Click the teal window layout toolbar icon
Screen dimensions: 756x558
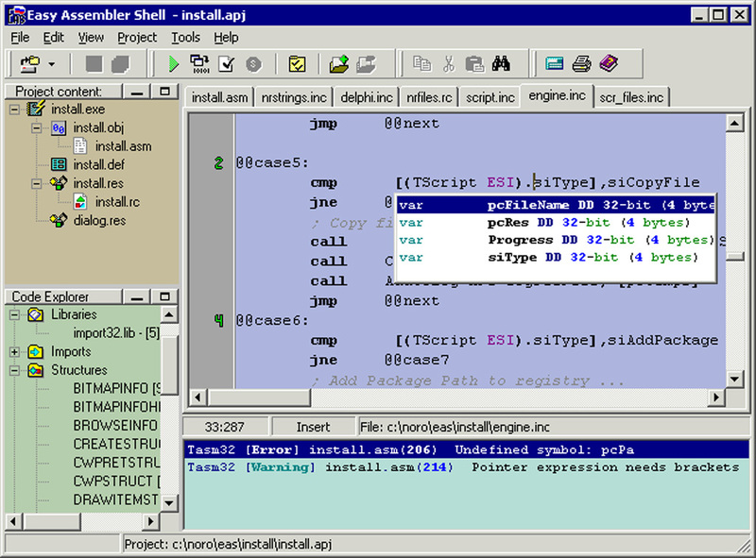click(555, 63)
